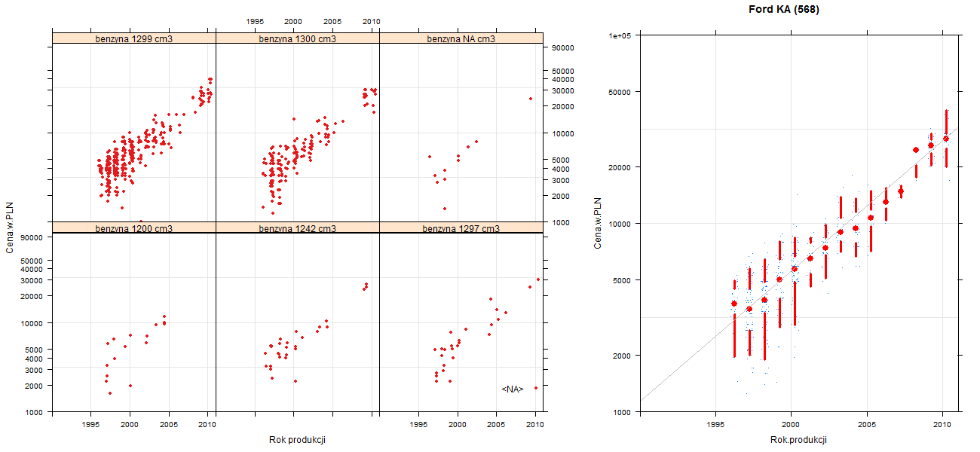Click the "2005" x-tick below the benzyna 1297 panel
This screenshot has width=980, height=452.
pos(496,426)
